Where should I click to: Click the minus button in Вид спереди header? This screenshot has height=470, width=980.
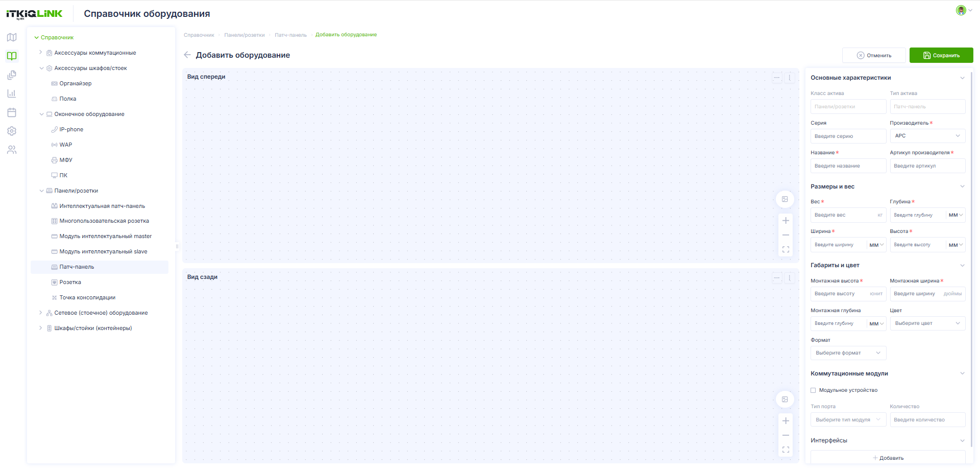[777, 78]
